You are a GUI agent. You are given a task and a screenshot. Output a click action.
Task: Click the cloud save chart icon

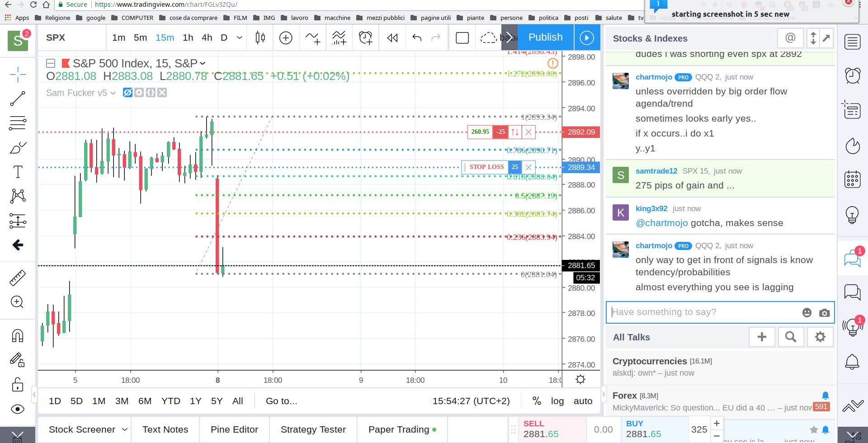[x=488, y=38]
